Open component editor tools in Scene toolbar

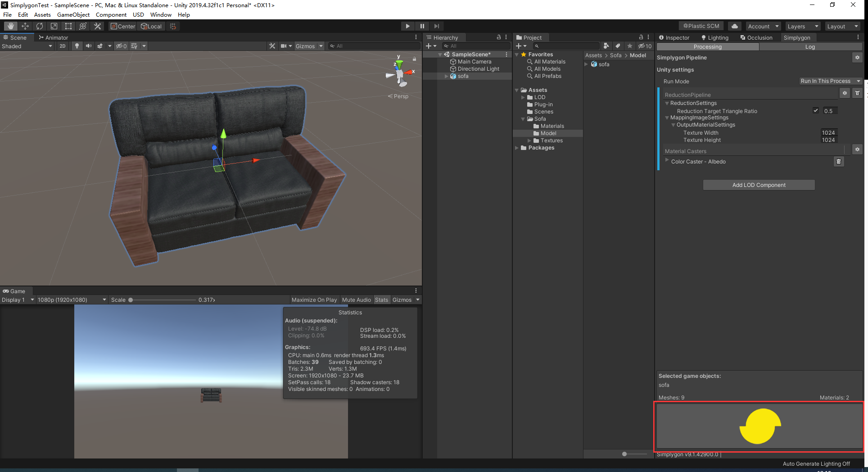pos(272,46)
